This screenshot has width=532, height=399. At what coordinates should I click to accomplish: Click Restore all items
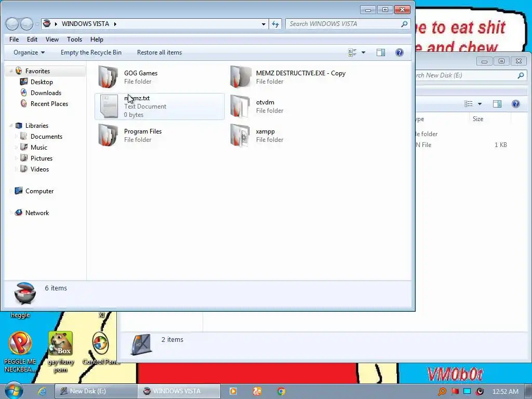[x=159, y=52]
